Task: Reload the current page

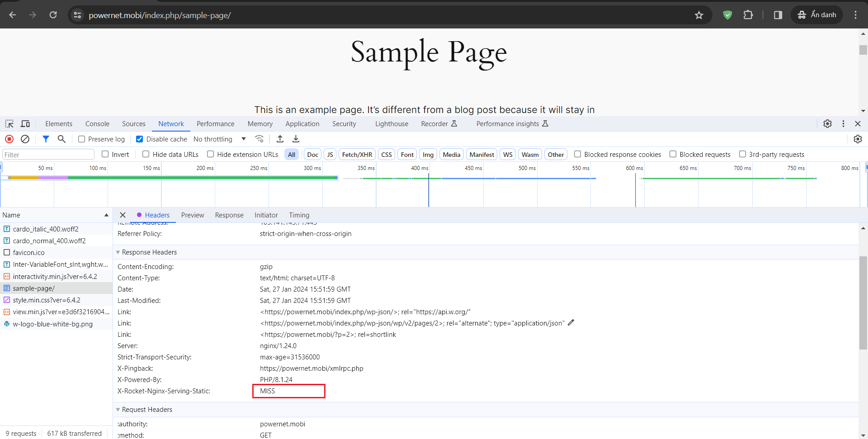Action: pos(53,15)
